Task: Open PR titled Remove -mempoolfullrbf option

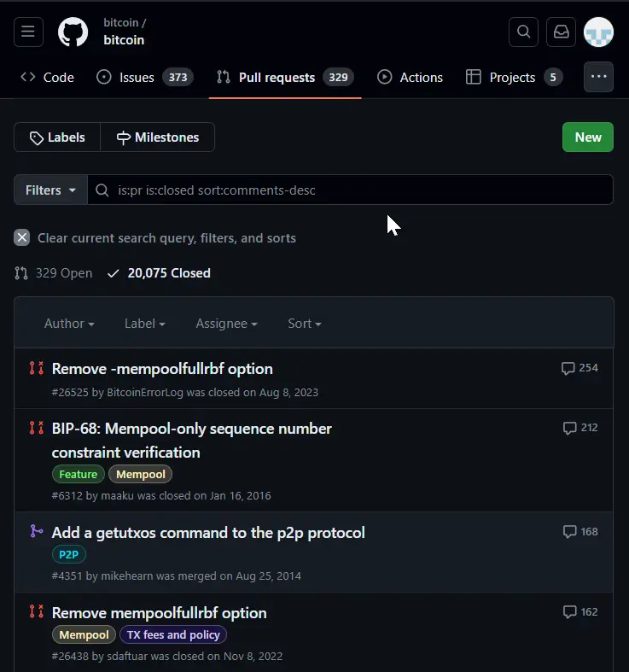Action: click(162, 369)
